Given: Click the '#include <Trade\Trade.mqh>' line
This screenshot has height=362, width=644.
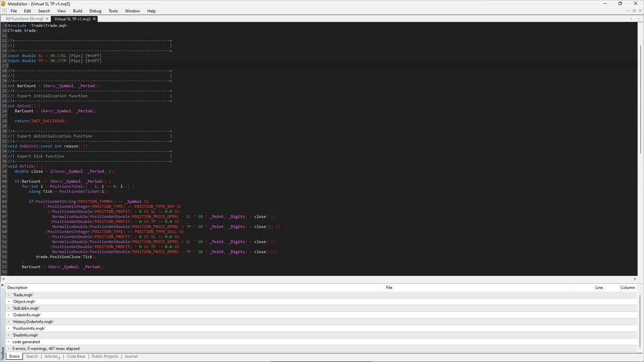Looking at the screenshot, I should (38, 25).
